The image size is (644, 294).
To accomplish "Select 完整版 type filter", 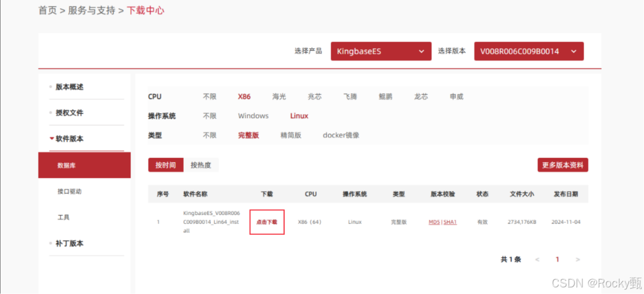I will click(x=249, y=135).
